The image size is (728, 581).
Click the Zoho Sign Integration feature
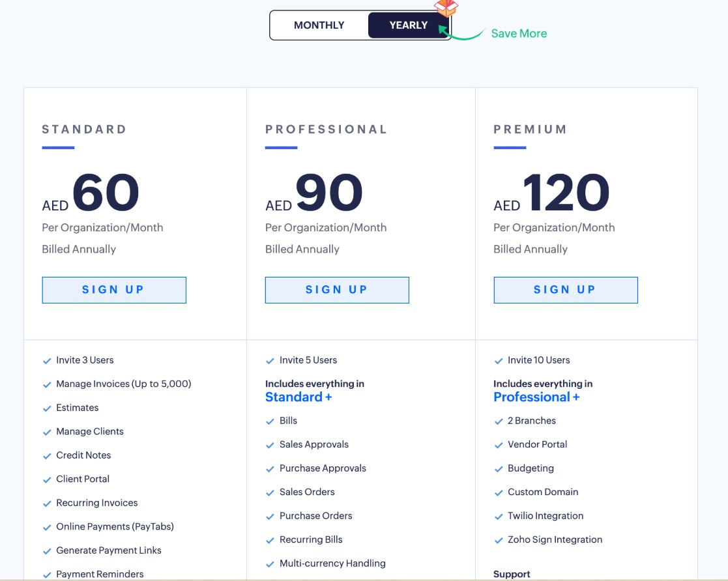pos(555,539)
